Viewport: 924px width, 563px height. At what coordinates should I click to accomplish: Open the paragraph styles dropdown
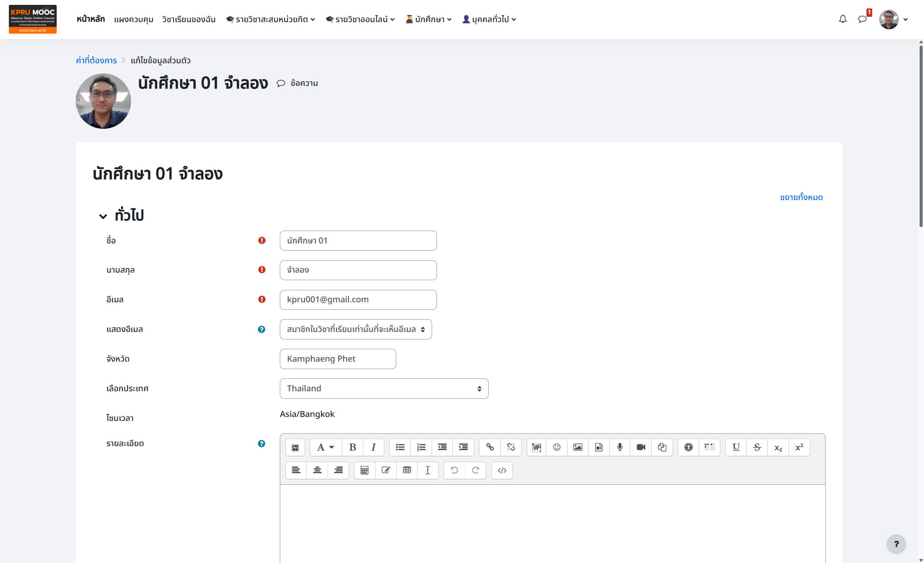325,447
